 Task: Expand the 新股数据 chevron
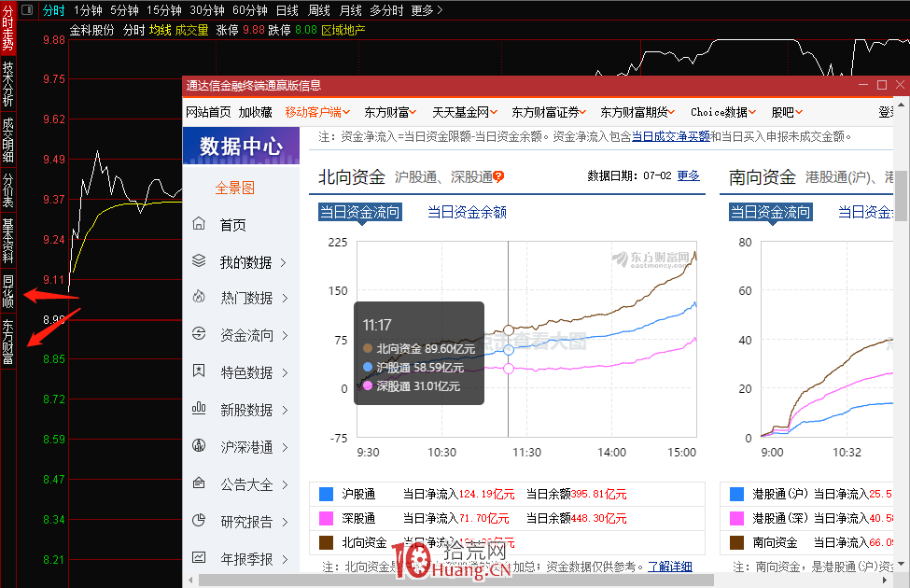(x=285, y=411)
